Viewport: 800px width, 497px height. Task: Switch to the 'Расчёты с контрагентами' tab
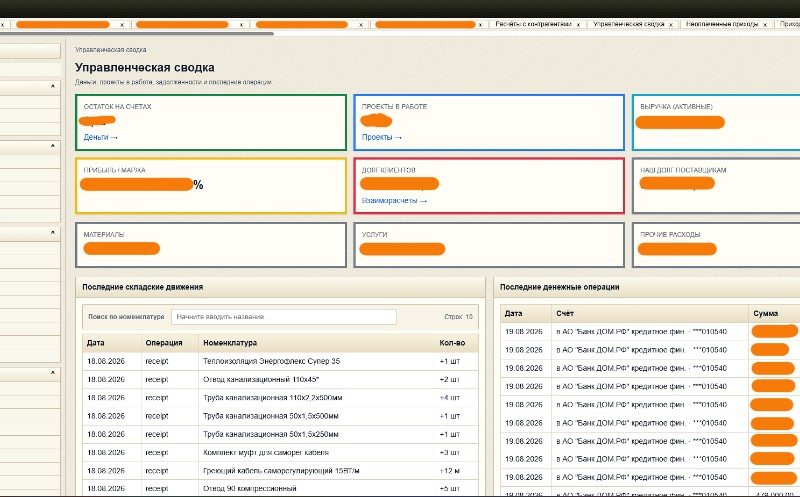[x=533, y=24]
